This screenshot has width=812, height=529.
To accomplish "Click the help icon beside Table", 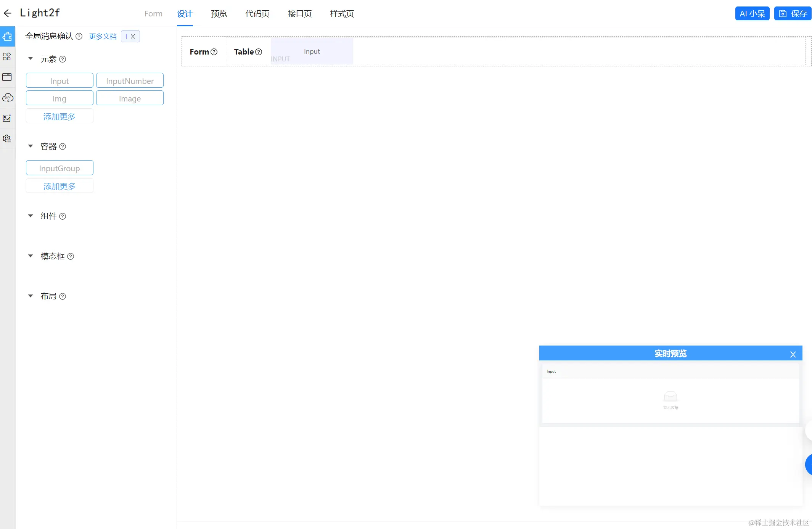I will (259, 52).
